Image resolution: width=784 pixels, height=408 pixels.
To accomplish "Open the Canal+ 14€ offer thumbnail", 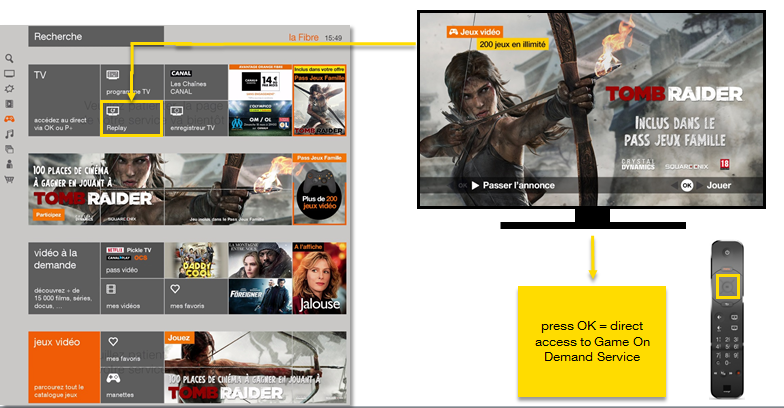I will [260, 82].
